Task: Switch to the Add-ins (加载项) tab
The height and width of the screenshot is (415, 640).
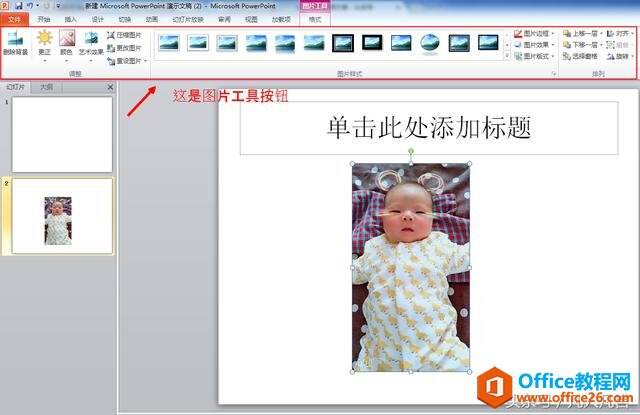Action: click(x=281, y=19)
